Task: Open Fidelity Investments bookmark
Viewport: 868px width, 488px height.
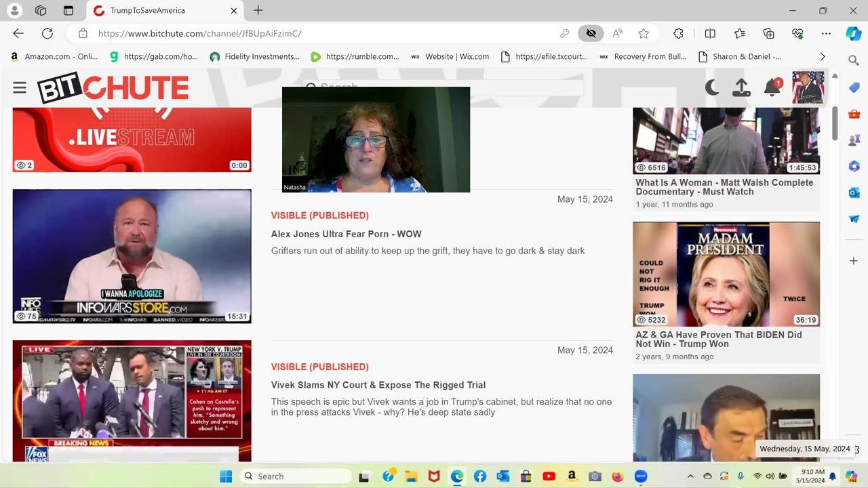Action: pyautogui.click(x=254, y=56)
